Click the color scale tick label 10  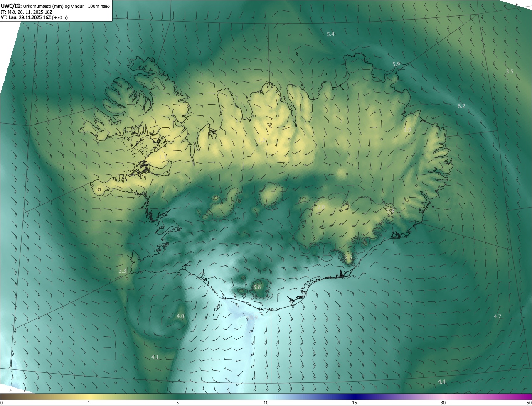click(x=266, y=403)
